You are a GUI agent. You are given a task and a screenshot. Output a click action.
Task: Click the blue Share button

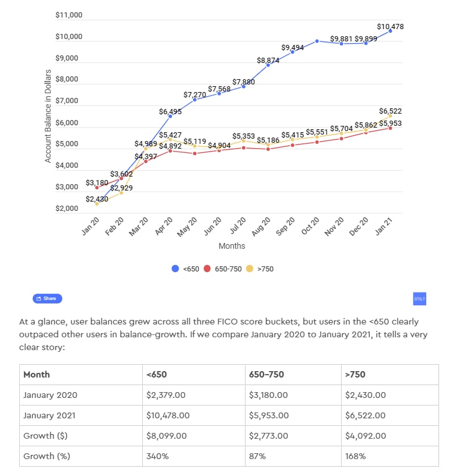click(x=47, y=298)
